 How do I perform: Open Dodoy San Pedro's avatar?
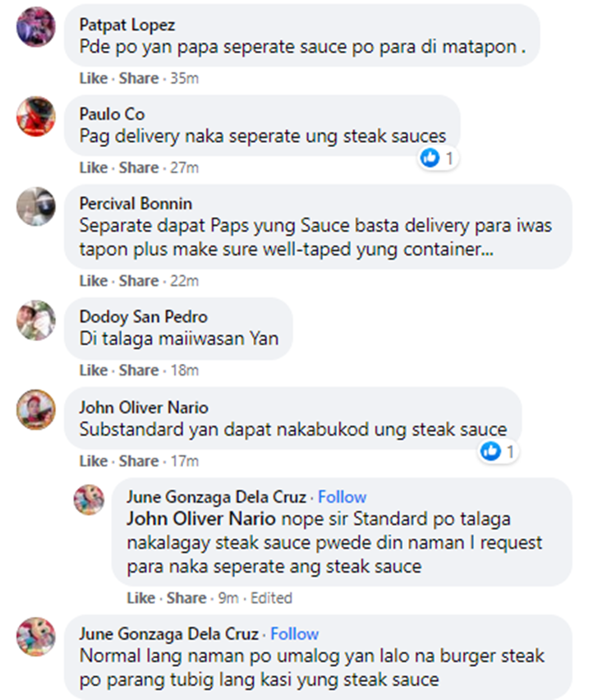(x=36, y=320)
